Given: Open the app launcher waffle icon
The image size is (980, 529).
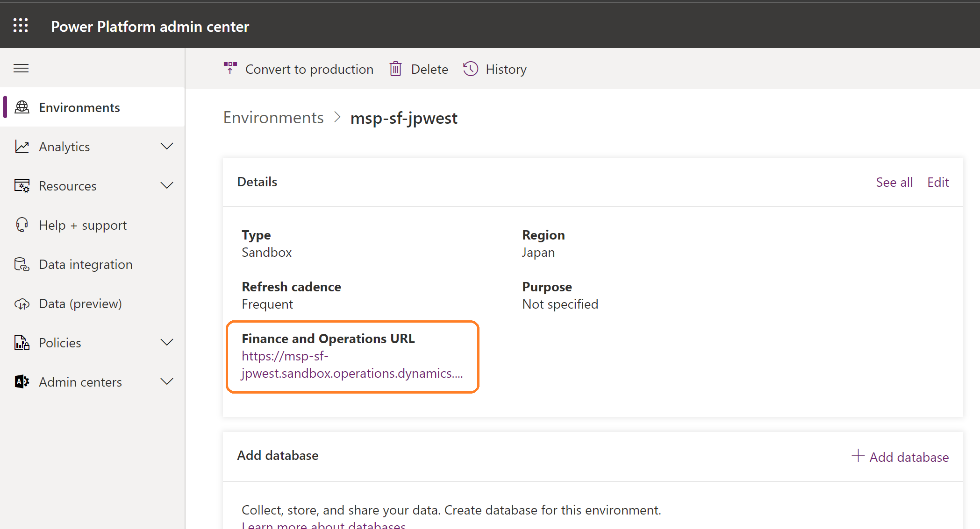Looking at the screenshot, I should pos(21,25).
